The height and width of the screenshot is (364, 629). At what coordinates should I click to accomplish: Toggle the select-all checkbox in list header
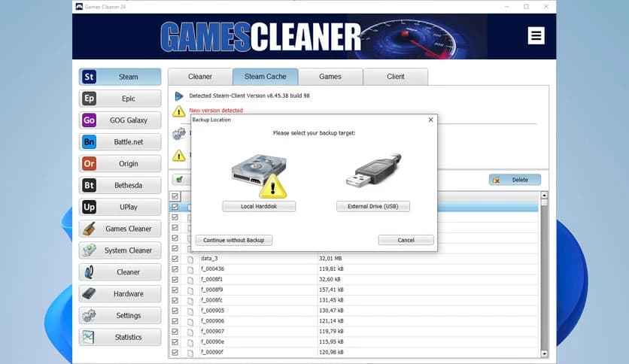175,196
